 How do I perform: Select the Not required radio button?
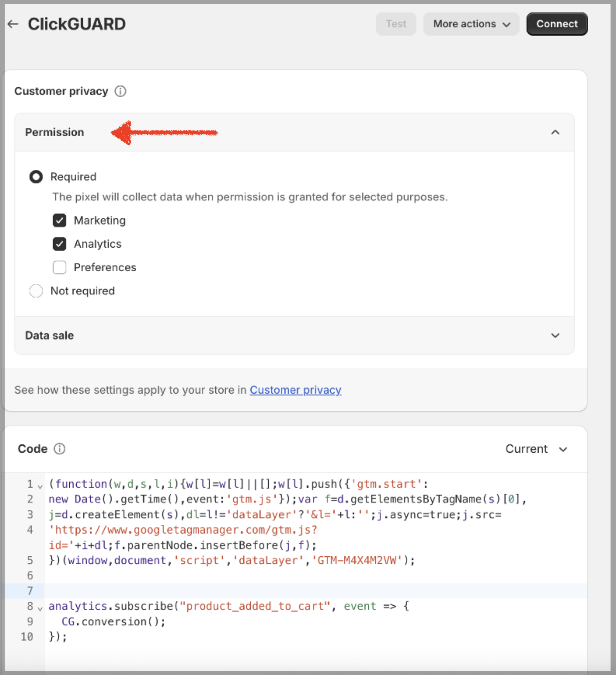[36, 291]
